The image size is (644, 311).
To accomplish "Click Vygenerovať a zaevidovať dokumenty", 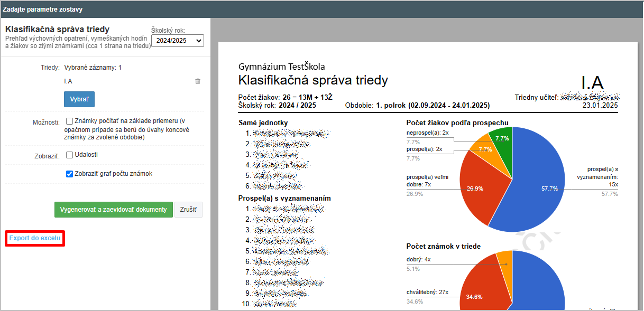I will click(114, 210).
